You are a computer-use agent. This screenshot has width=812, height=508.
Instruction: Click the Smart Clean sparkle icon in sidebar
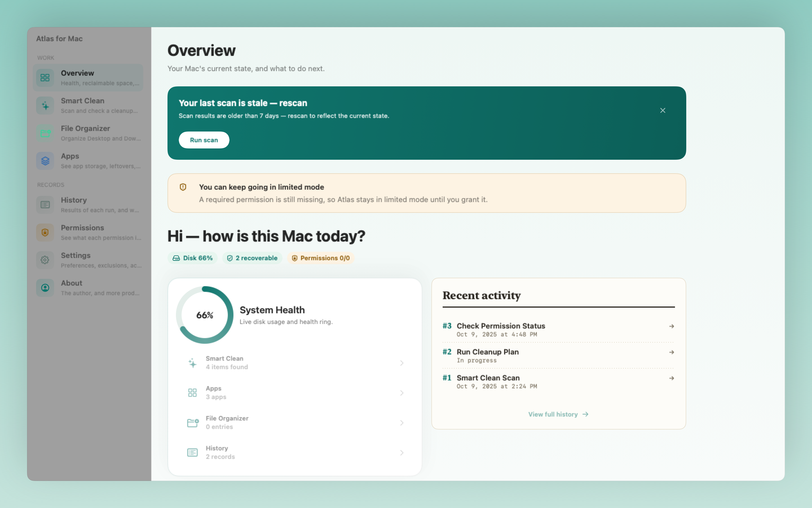click(x=45, y=106)
